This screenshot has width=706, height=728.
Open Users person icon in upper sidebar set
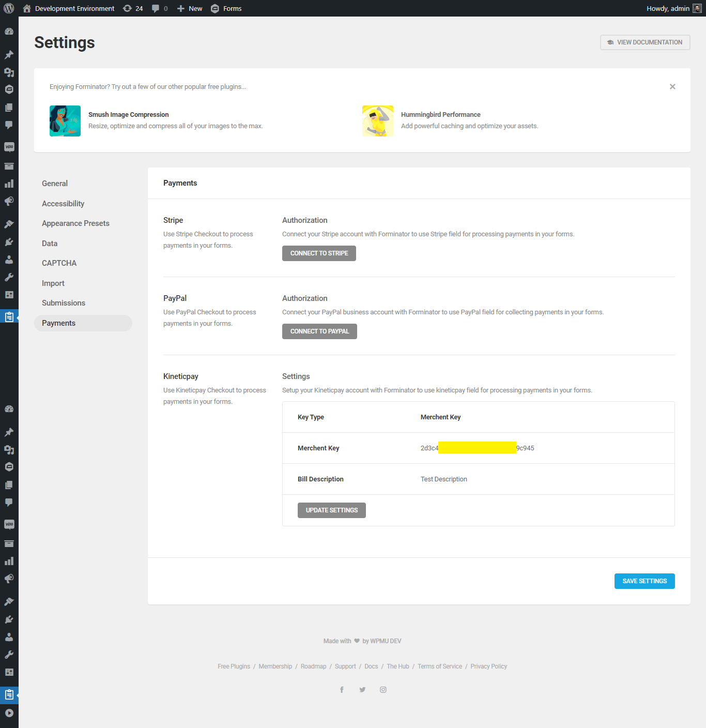9,260
